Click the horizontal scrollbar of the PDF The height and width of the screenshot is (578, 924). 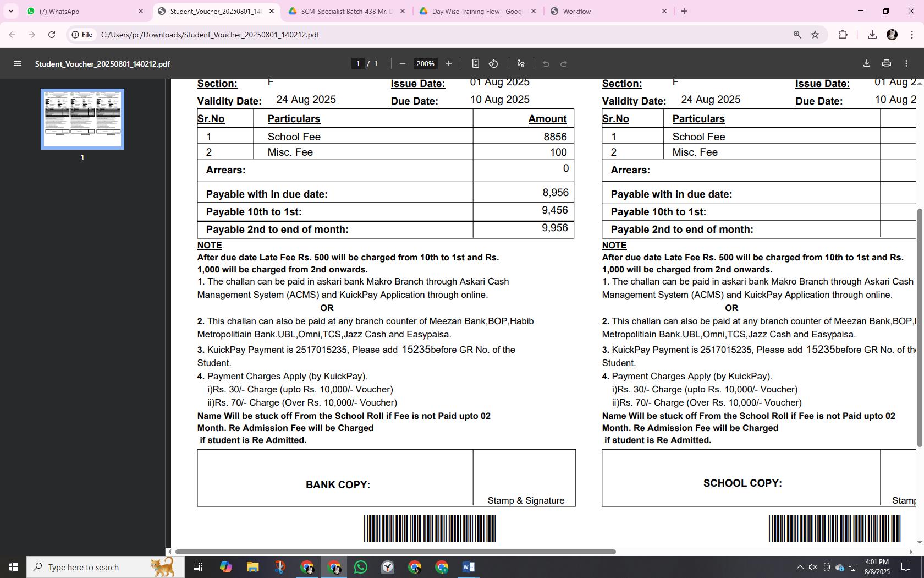[x=395, y=552]
